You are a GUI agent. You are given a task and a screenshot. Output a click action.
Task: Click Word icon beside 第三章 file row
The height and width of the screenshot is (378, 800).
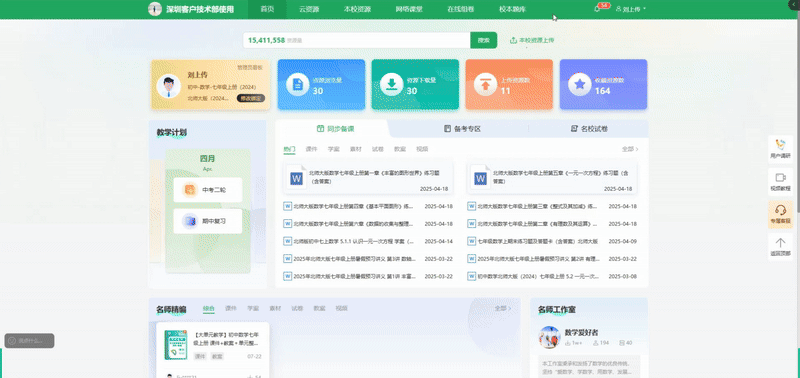click(x=471, y=207)
